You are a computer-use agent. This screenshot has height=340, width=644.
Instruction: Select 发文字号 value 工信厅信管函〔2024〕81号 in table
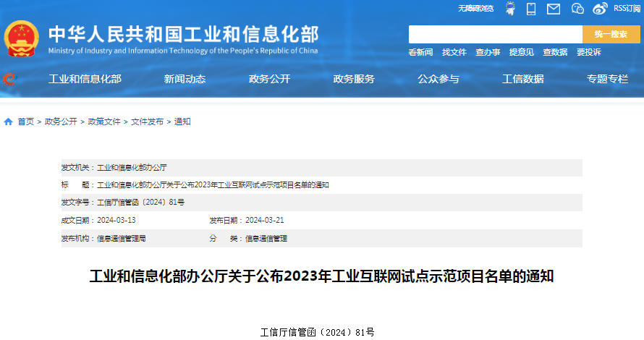click(140, 203)
